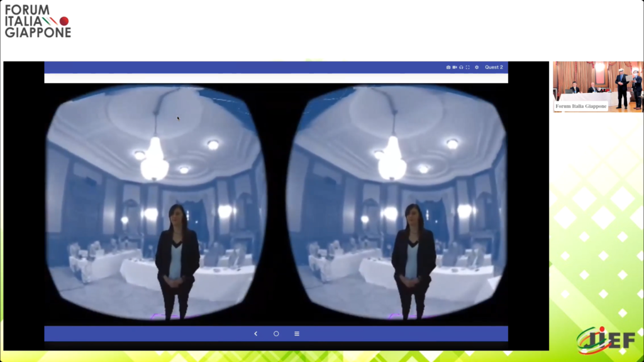644x362 pixels.
Task: Click the woman in the left-eye view
Action: point(177,258)
